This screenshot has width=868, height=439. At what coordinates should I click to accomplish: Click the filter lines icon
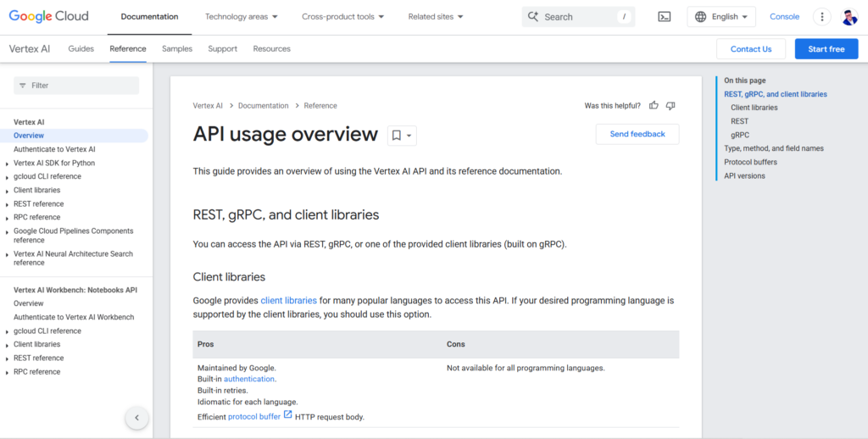pyautogui.click(x=23, y=86)
